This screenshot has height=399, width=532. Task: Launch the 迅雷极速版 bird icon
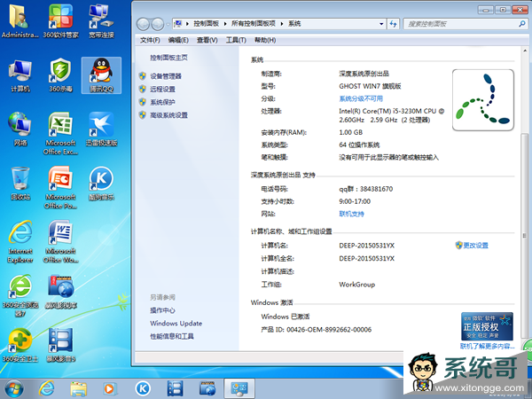(101, 129)
